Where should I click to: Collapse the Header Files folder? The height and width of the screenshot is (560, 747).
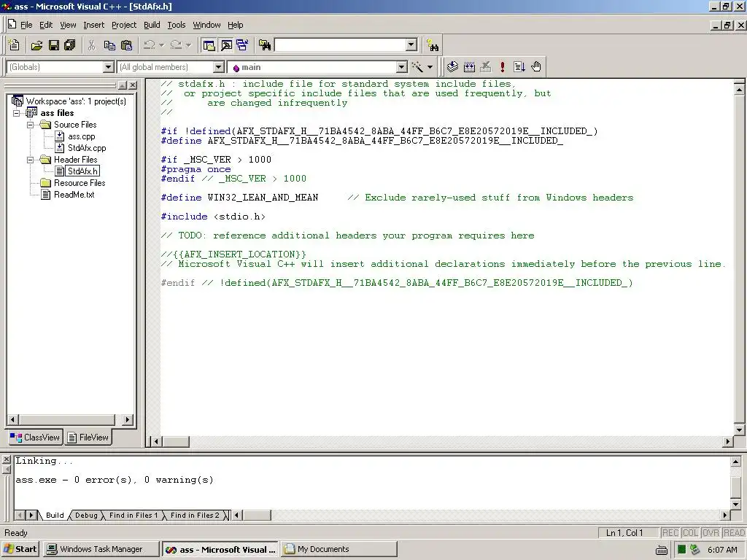tap(31, 160)
